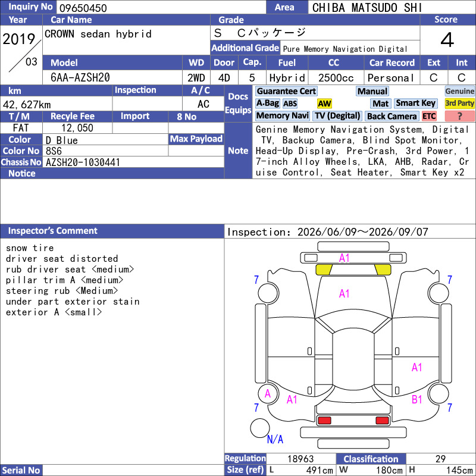This screenshot has width=476, height=476.
Task: Click car name CROWN sedan hybrid
Action: [98, 34]
